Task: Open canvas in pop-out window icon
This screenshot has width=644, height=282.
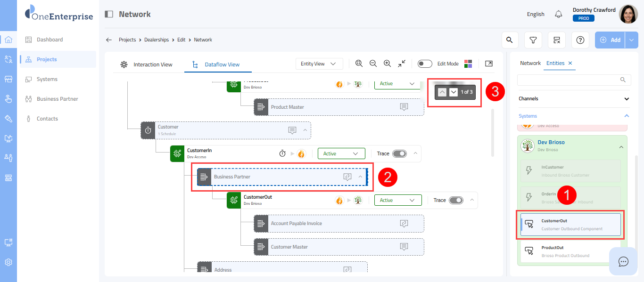Action: pos(489,64)
